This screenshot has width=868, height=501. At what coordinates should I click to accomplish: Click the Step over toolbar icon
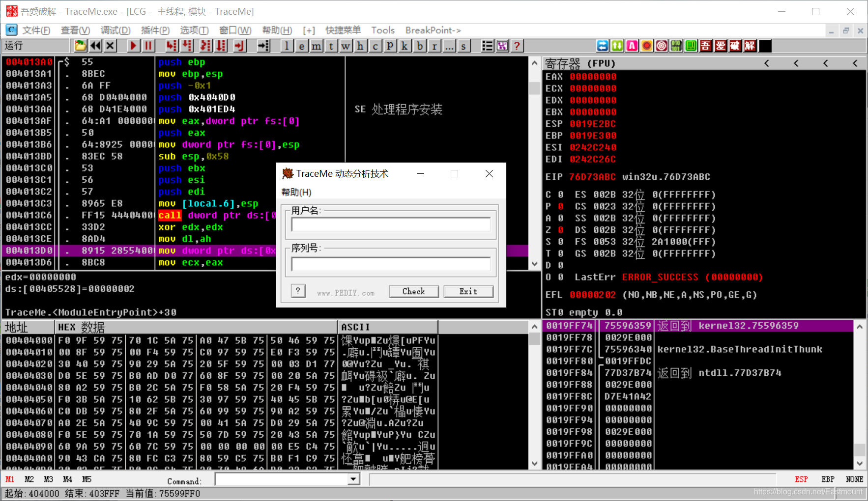tap(187, 46)
